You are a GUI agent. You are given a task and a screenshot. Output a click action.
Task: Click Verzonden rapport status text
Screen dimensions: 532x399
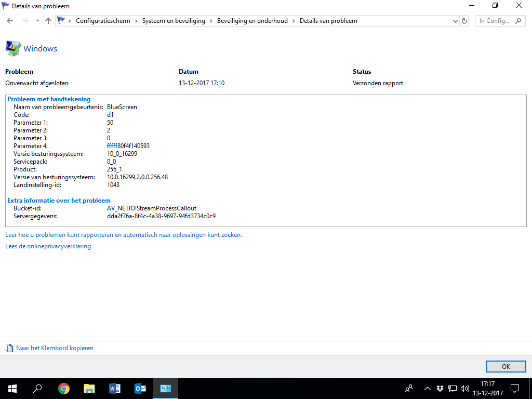coord(378,83)
